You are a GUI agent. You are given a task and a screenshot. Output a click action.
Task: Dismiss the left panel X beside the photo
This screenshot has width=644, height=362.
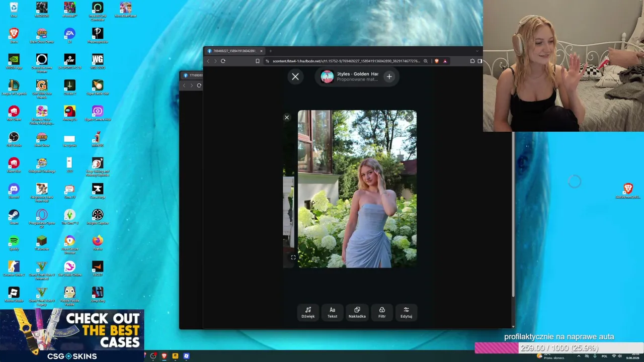pyautogui.click(x=287, y=118)
